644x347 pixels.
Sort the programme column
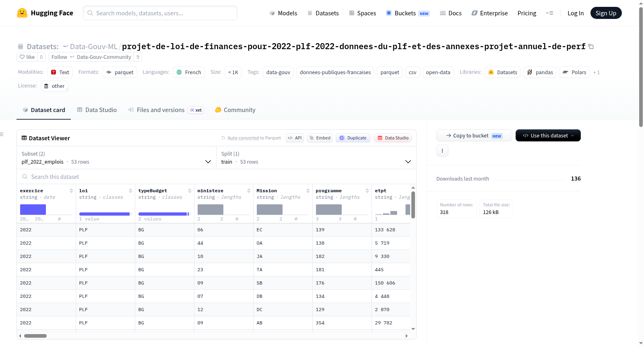[367, 191]
